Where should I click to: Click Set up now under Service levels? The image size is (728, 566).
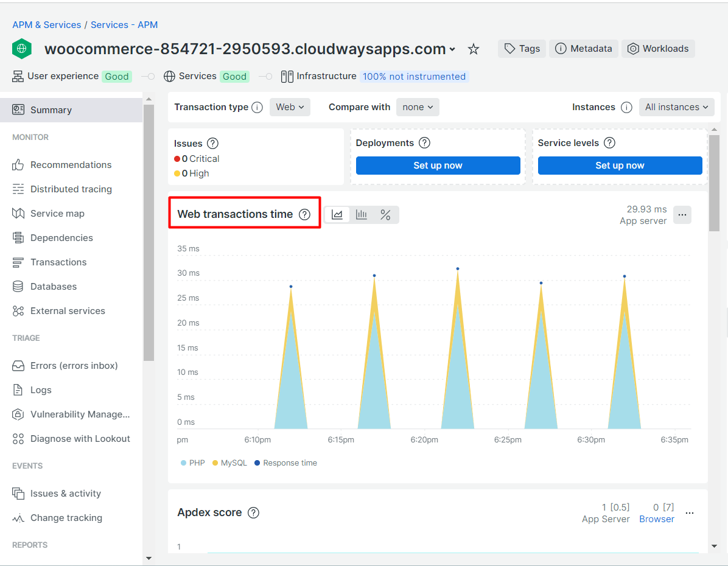620,166
